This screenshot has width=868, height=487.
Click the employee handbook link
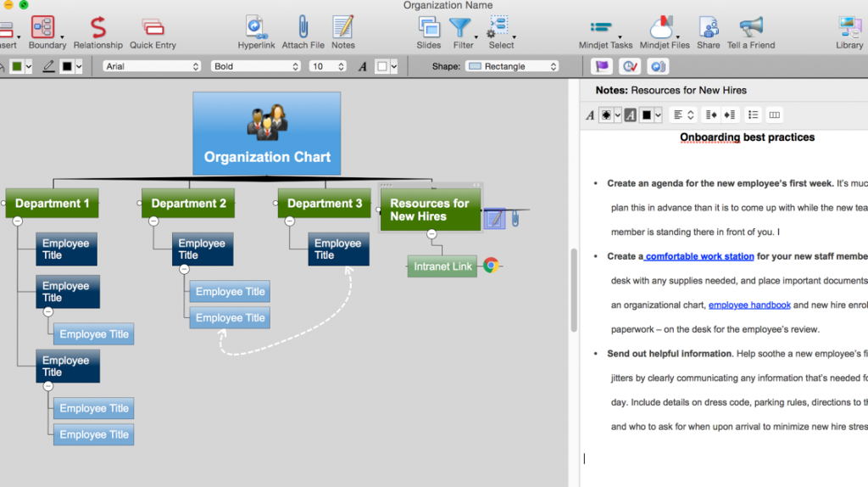tap(749, 305)
